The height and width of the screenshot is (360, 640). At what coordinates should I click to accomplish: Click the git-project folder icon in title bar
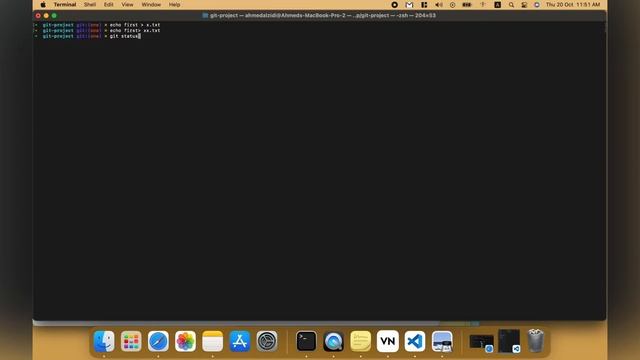[x=205, y=15]
